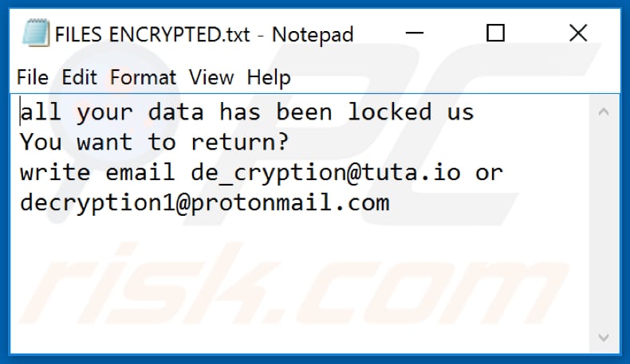This screenshot has width=630, height=364.
Task: Open the File menu
Action: tap(32, 77)
